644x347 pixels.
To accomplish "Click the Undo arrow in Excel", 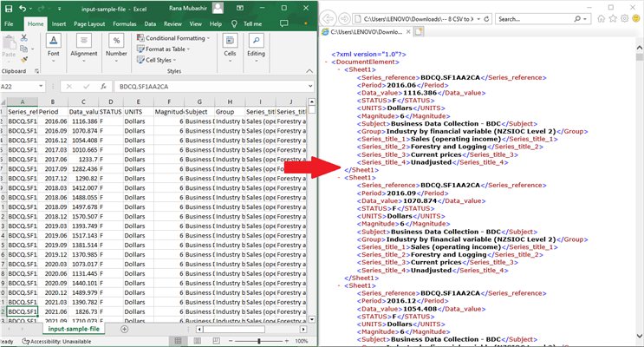I will [x=23, y=8].
